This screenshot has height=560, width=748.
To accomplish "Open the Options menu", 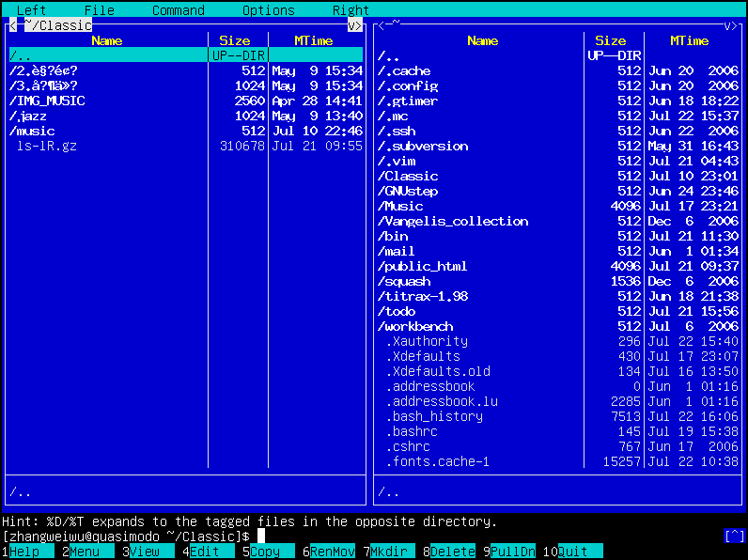I will [x=268, y=10].
